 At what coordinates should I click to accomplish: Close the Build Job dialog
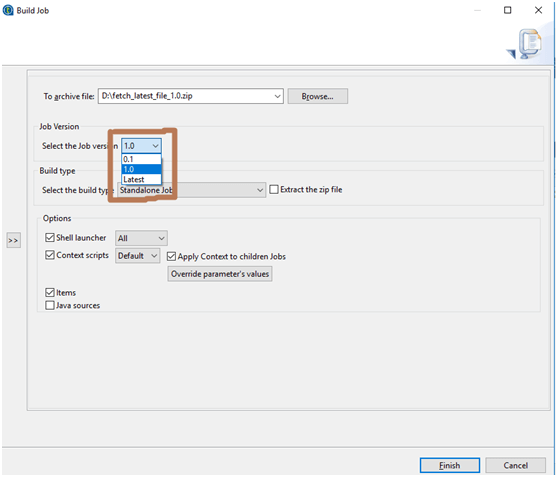tap(538, 10)
